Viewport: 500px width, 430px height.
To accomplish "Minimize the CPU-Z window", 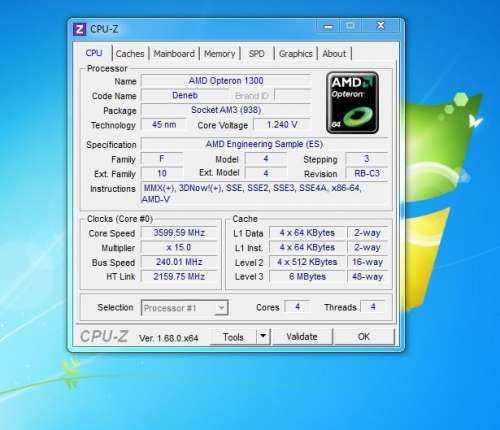I will (x=328, y=26).
